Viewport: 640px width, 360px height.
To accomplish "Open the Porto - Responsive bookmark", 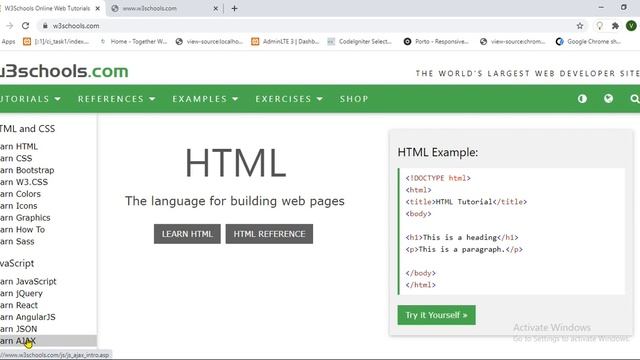I will click(x=436, y=42).
